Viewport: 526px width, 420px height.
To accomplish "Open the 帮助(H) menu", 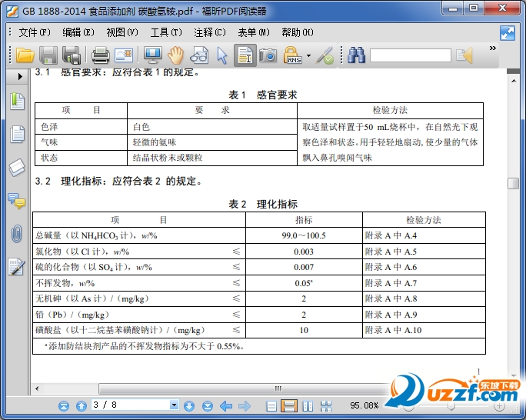I will tap(298, 32).
